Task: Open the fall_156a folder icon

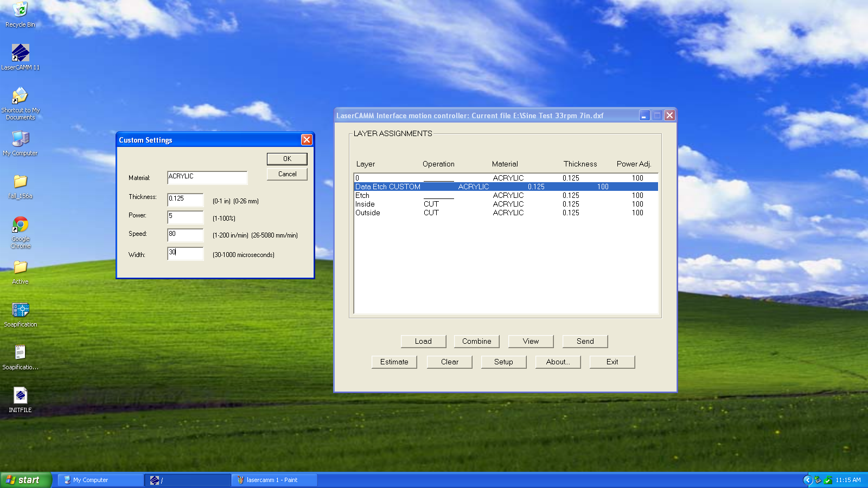Action: tap(20, 187)
